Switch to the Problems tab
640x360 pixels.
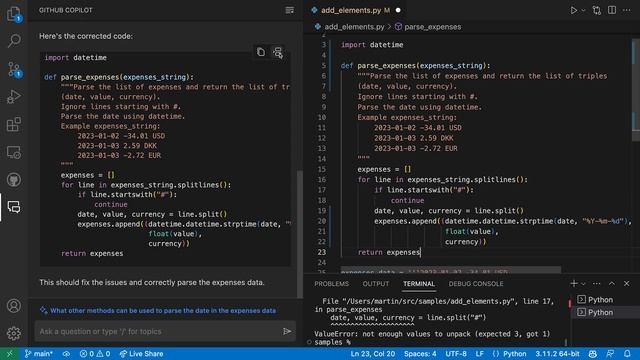pos(331,284)
